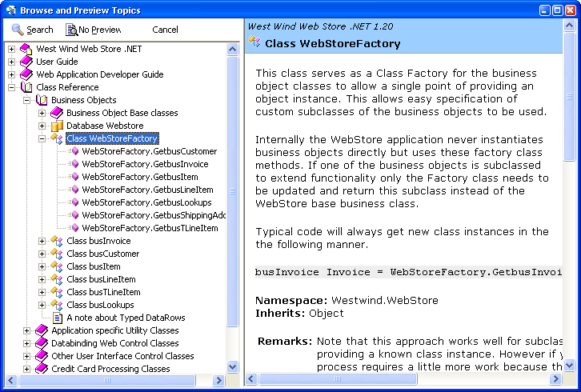Click the tree panel vertical scrollbar thumb
This screenshot has height=392, width=581.
(232, 191)
